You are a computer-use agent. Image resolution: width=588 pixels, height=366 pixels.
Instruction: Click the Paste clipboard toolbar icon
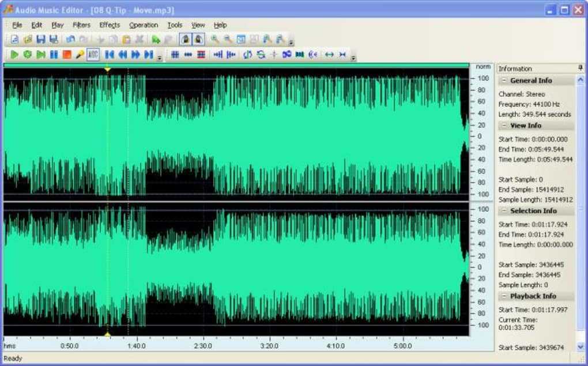[x=126, y=39]
